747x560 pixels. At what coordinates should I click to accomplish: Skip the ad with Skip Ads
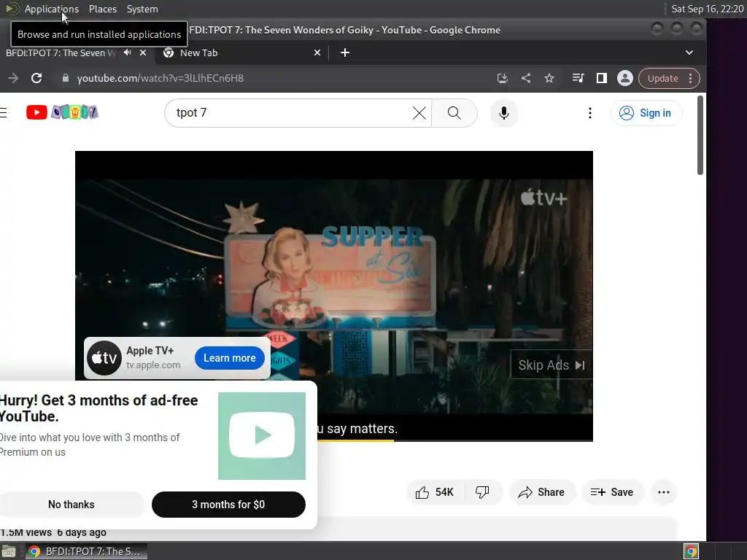click(x=551, y=365)
